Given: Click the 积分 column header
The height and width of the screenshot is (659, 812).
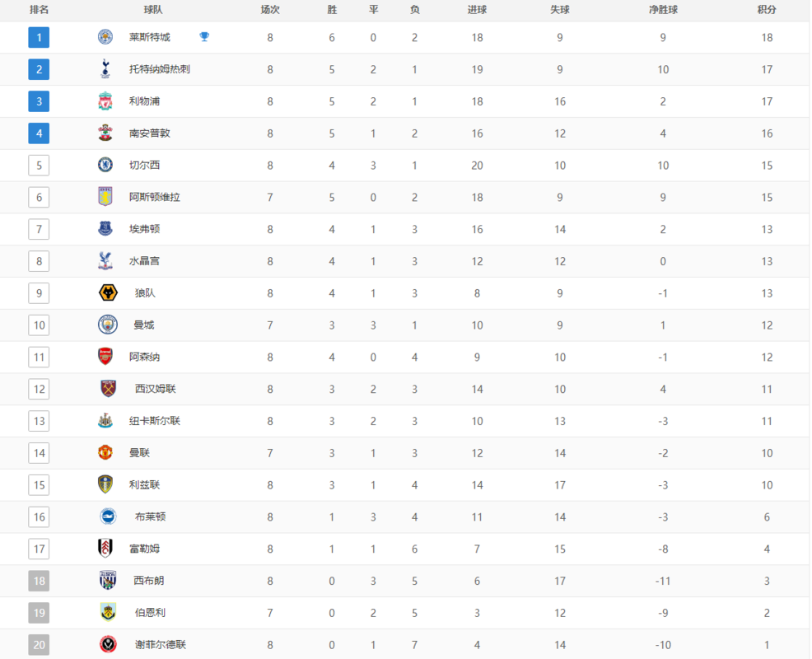Looking at the screenshot, I should (x=767, y=10).
